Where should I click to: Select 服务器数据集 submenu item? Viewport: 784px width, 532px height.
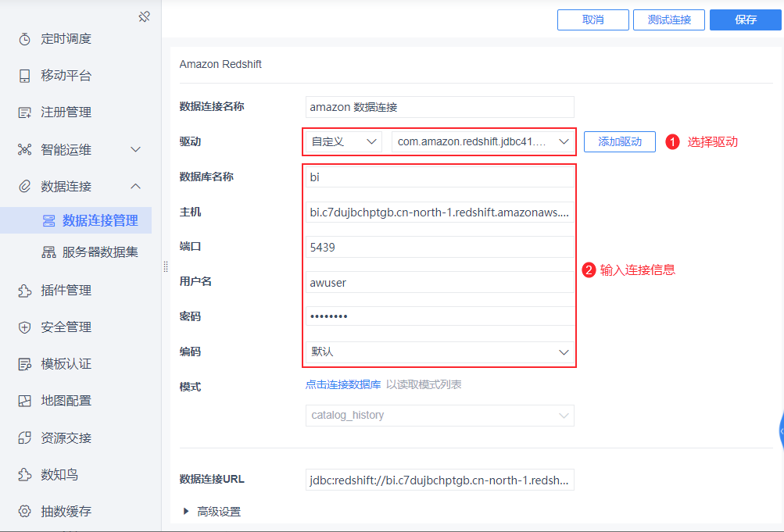pos(100,252)
